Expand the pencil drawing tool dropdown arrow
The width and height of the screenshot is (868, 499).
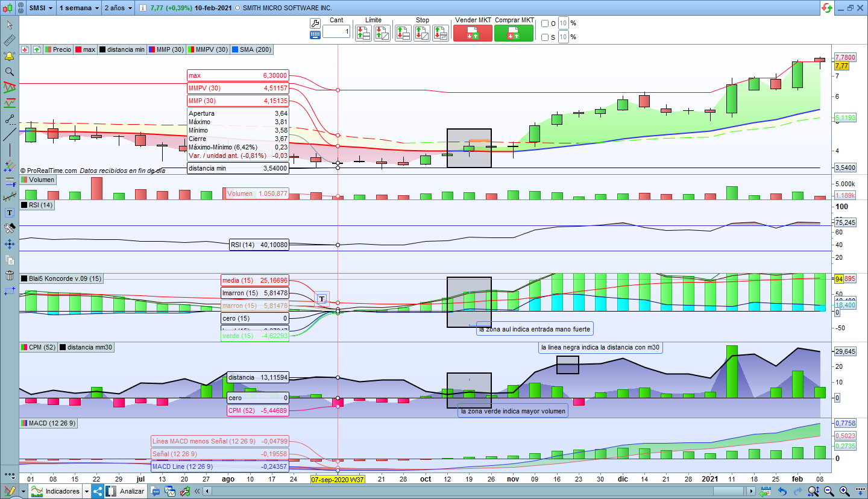[x=23, y=491]
